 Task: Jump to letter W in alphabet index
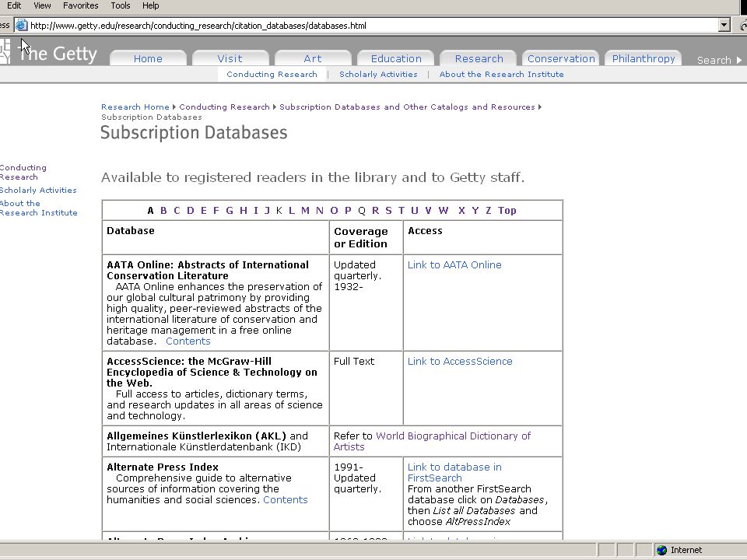444,211
